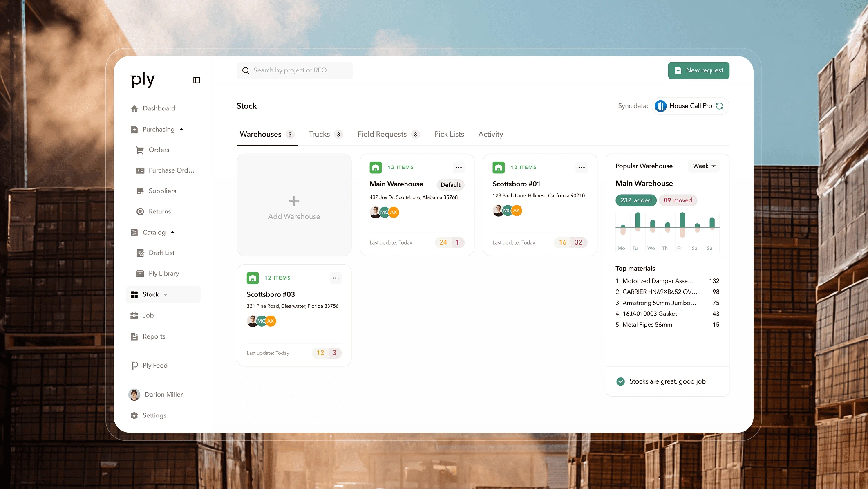Viewport: 868px width, 489px height.
Task: Open Main Warehouse card options menu
Action: 459,167
